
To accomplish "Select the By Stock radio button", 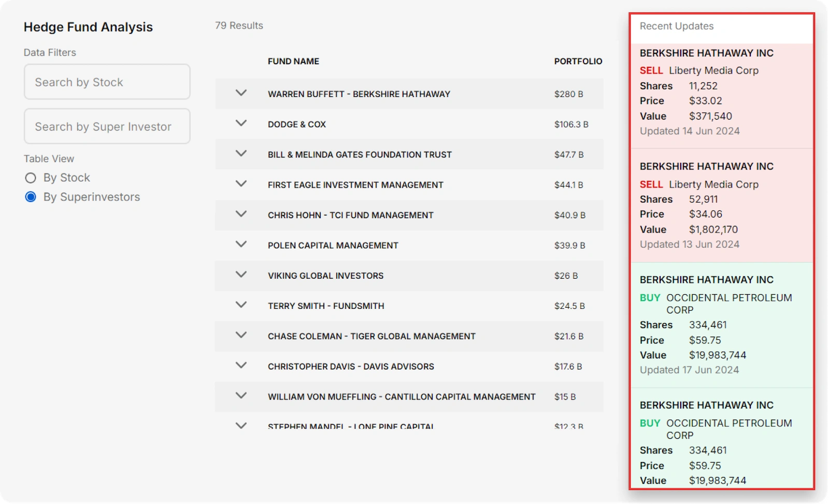I will [x=31, y=178].
